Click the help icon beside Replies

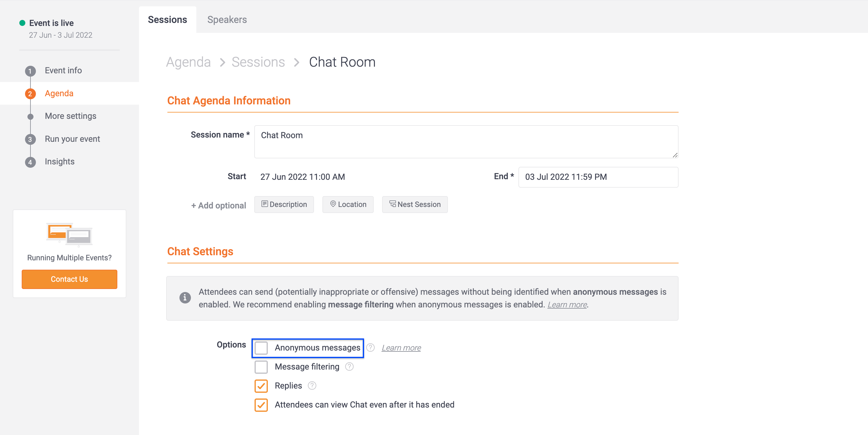(312, 386)
